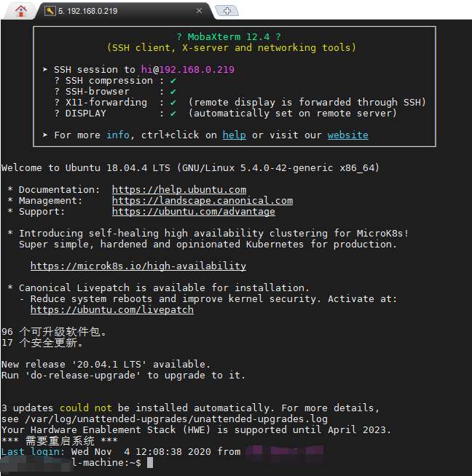Open microk8s.io/high-availability link
The height and width of the screenshot is (476, 472).
[138, 266]
